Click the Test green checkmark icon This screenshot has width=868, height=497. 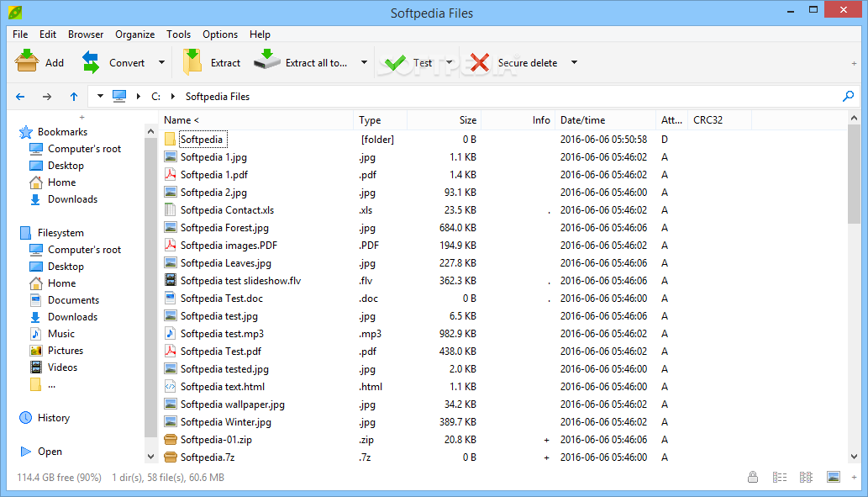[x=395, y=62]
